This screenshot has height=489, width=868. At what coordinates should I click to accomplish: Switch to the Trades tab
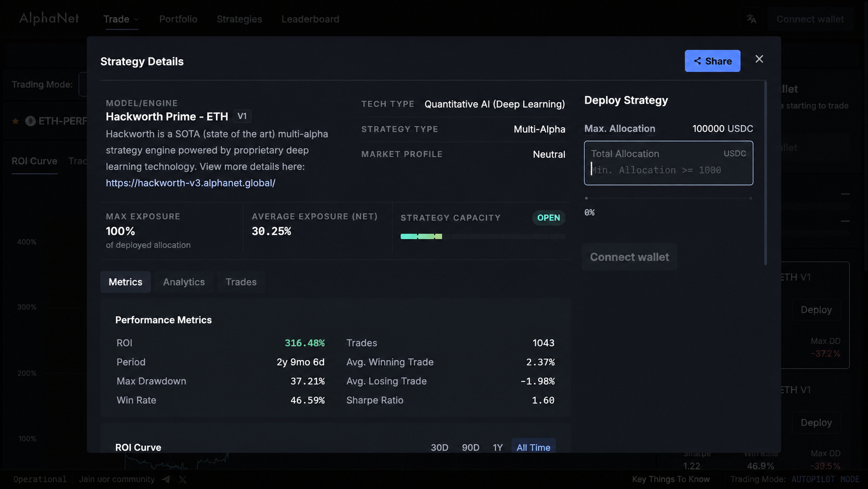[x=241, y=282]
